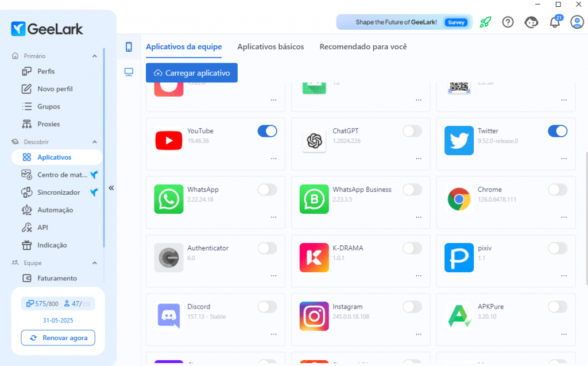588x366 pixels.
Task: Open the rocket upgrade icon
Action: pyautogui.click(x=485, y=22)
